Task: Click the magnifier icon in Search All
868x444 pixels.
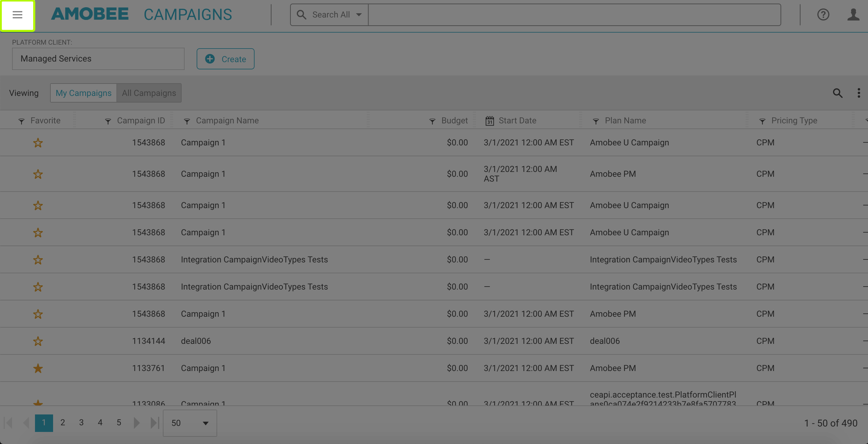Action: coord(301,14)
